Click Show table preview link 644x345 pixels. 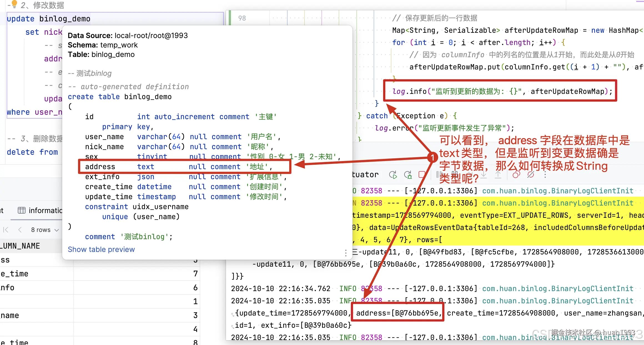point(101,249)
